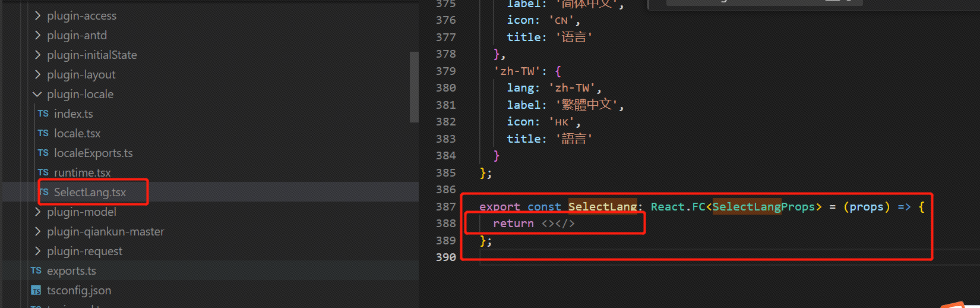Screen dimensions: 980x308
Task: Click the TS icon of index.ts
Action: tap(43, 114)
